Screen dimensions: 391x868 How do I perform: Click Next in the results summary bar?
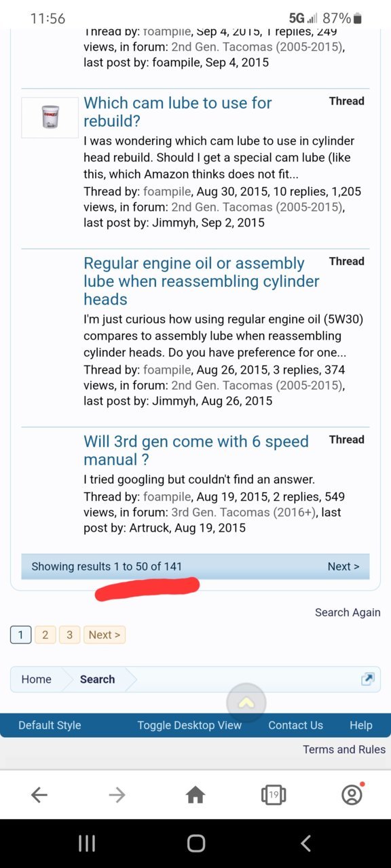click(x=343, y=566)
